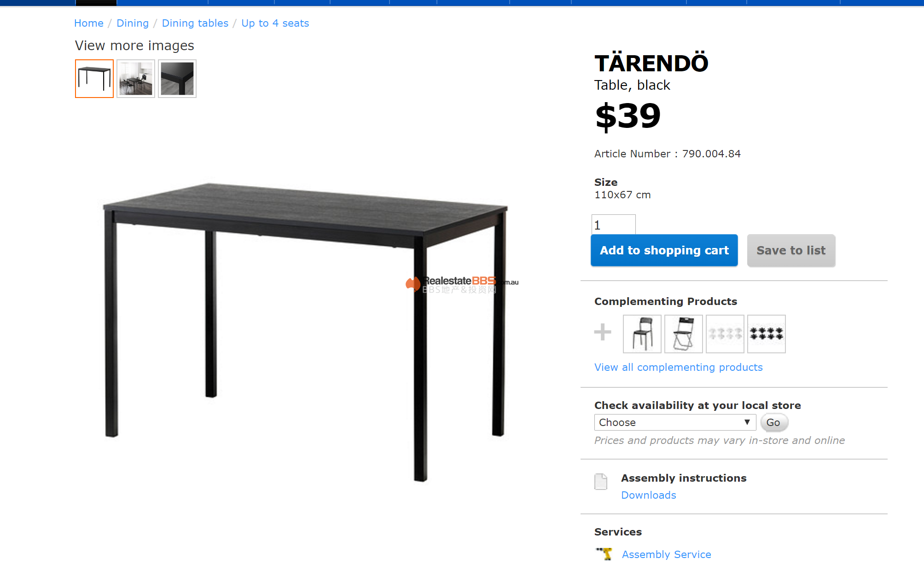
Task: Click the Go availability button
Action: (773, 422)
